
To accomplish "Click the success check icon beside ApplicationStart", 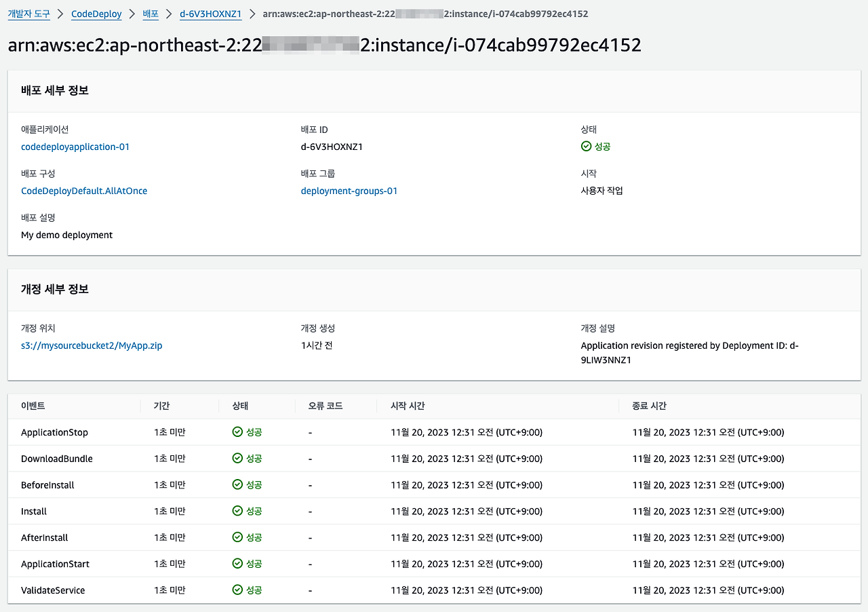I will (237, 564).
